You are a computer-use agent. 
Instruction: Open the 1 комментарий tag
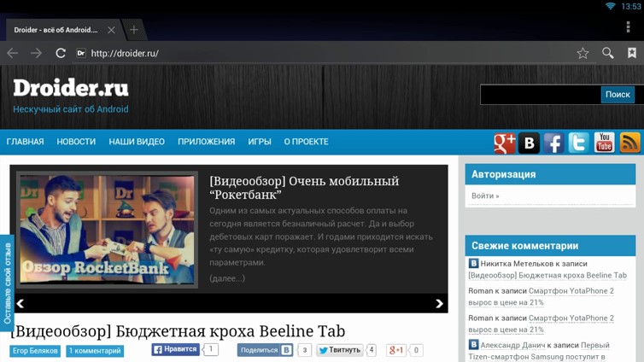coord(95,351)
